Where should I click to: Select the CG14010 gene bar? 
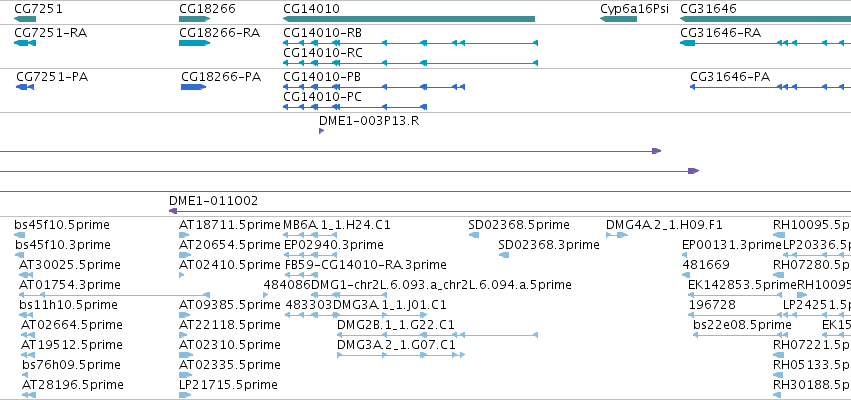pos(409,19)
